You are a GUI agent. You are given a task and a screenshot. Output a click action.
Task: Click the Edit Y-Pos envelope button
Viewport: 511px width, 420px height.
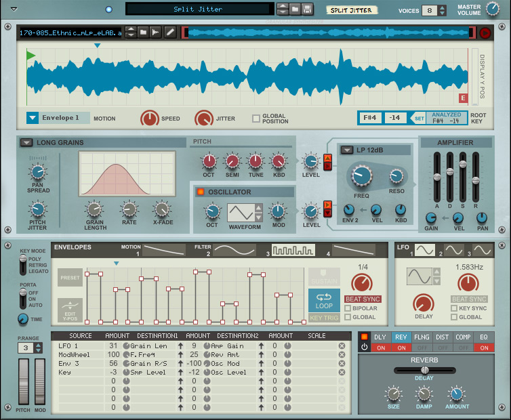point(70,309)
